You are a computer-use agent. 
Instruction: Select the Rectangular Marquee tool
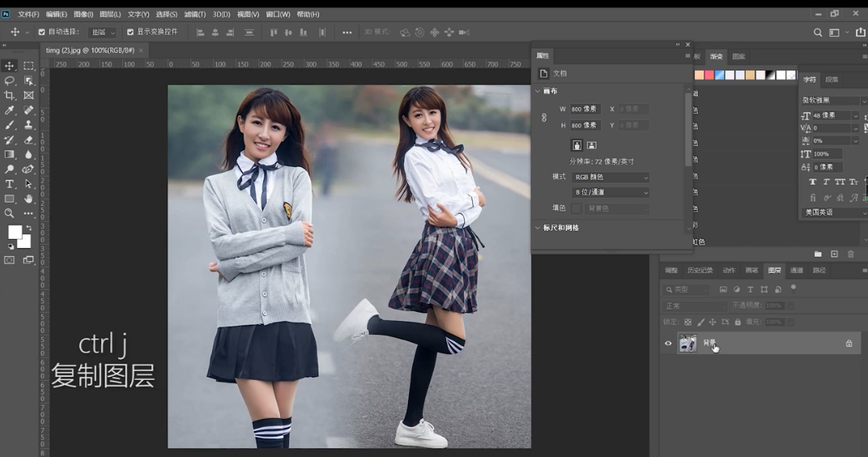pyautogui.click(x=29, y=66)
